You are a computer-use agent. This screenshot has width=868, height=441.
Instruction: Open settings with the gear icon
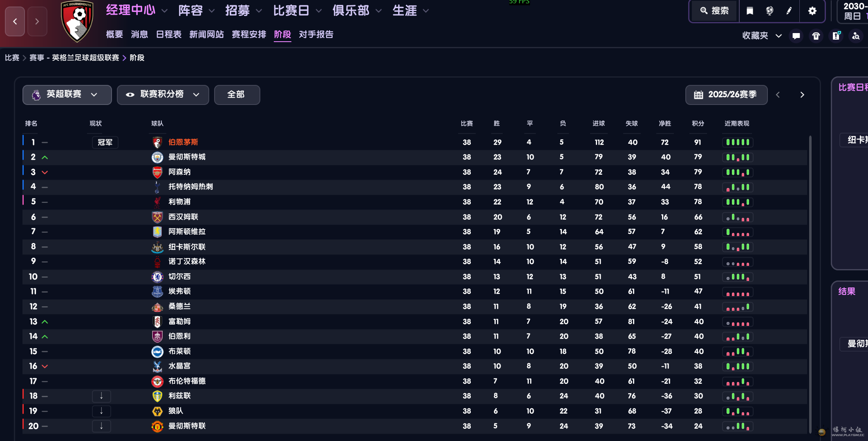812,11
